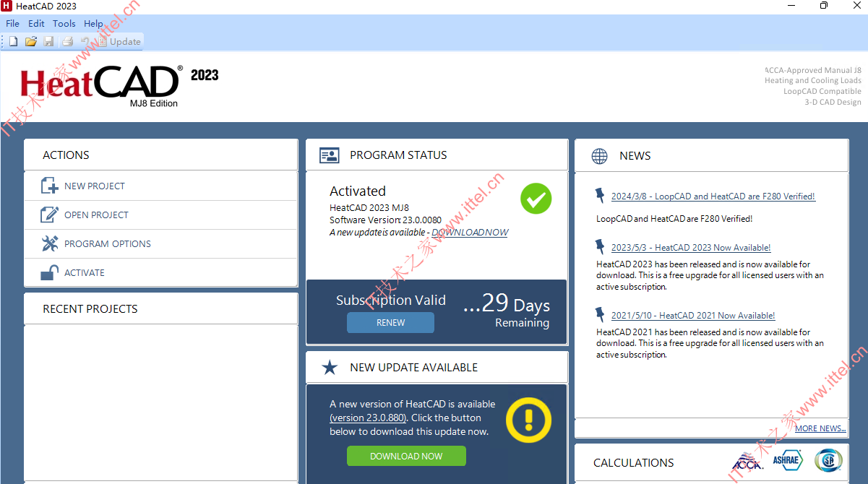Click the Program Status ID card icon
868x484 pixels.
click(330, 155)
